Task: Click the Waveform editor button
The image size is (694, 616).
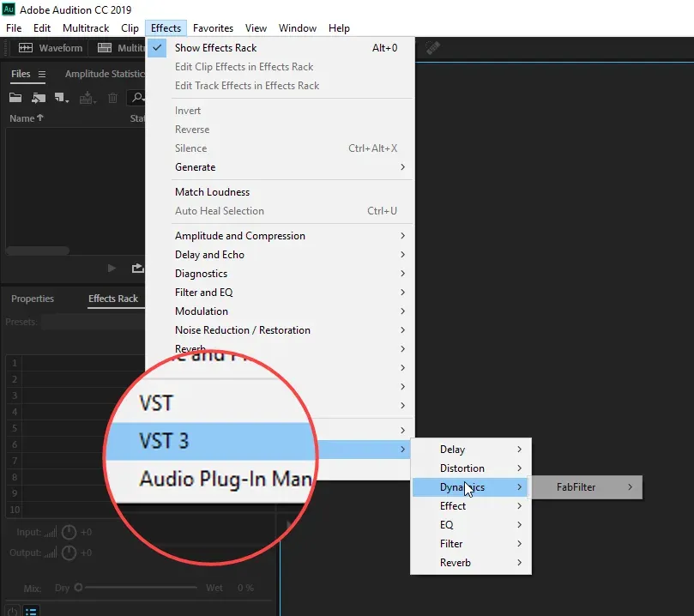Action: [x=51, y=48]
